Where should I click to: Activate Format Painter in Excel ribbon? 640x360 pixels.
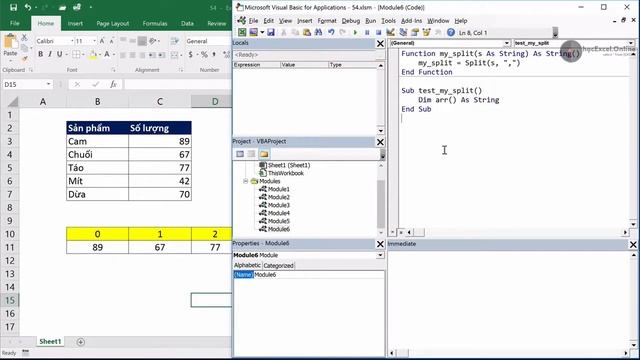click(x=24, y=59)
